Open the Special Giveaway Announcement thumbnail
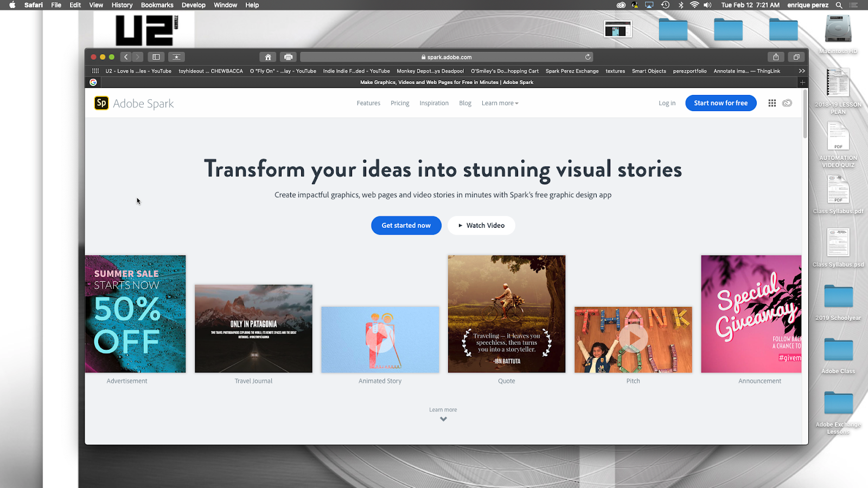 (751, 314)
